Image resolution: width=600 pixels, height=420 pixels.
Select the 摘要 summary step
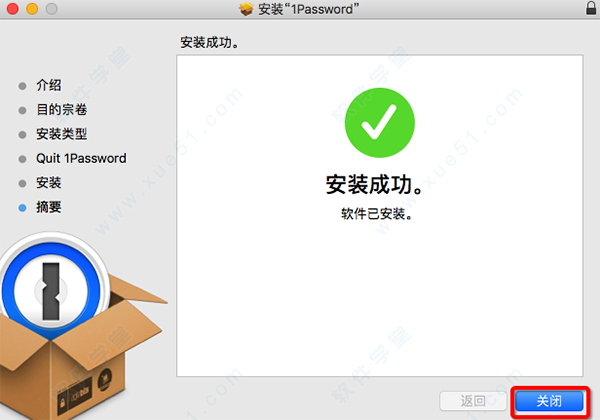click(49, 207)
